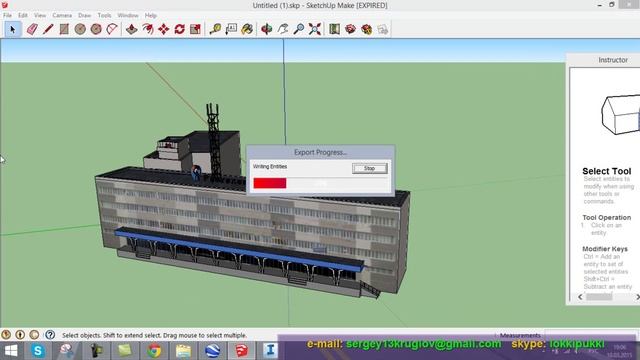Select the Select arrow tool
640x360 pixels.
(x=13, y=29)
